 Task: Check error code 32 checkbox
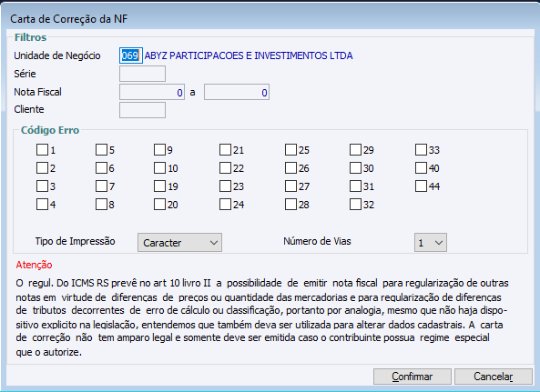coord(355,205)
